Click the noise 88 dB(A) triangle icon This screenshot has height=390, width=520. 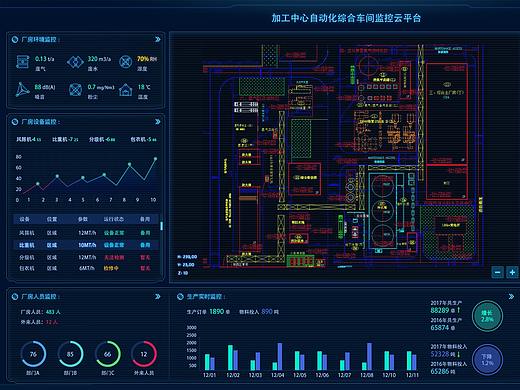(x=23, y=90)
